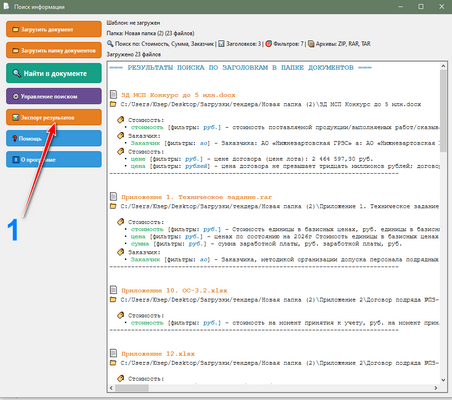The width and height of the screenshot is (452, 400).
Task: Select file title ЗД МСП Конкурс до 5 млн.docx
Action: 178,95
